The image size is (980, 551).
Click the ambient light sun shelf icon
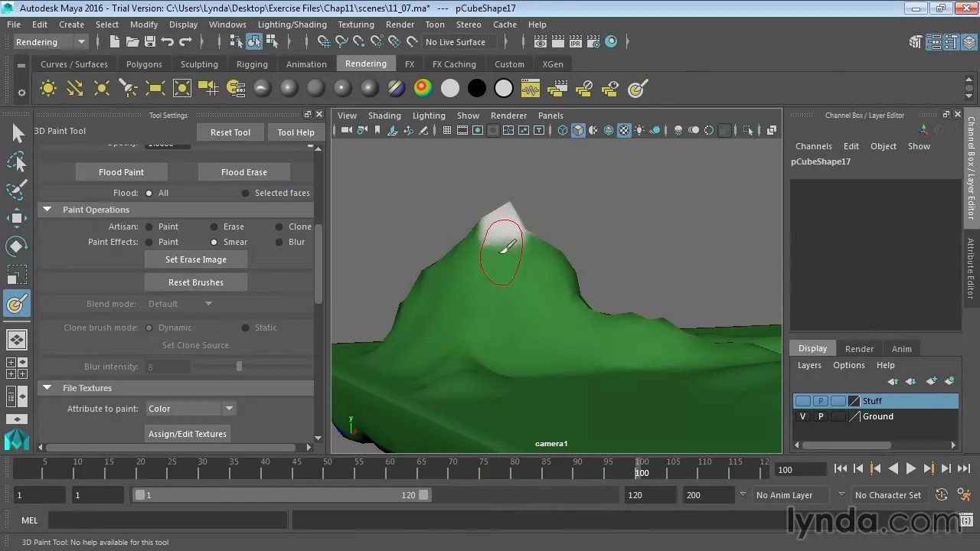point(48,89)
